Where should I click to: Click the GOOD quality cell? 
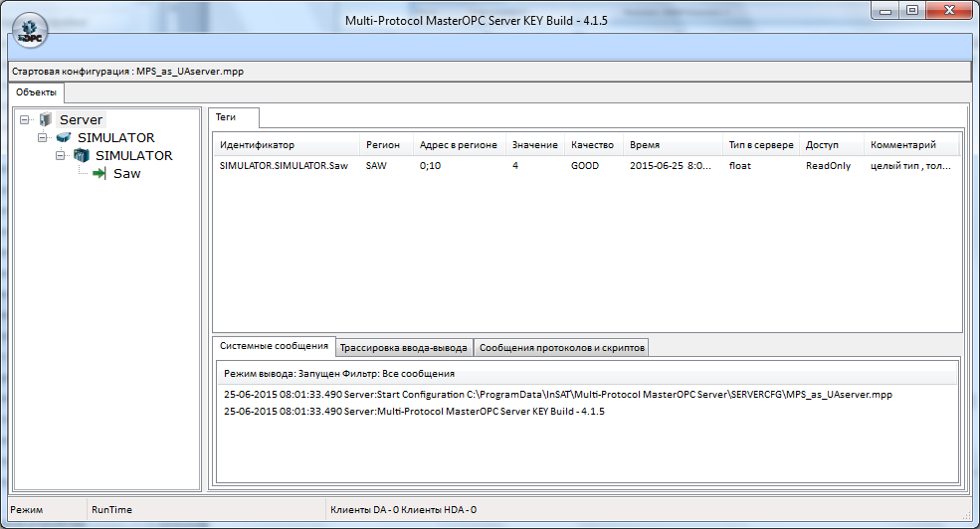(585, 165)
